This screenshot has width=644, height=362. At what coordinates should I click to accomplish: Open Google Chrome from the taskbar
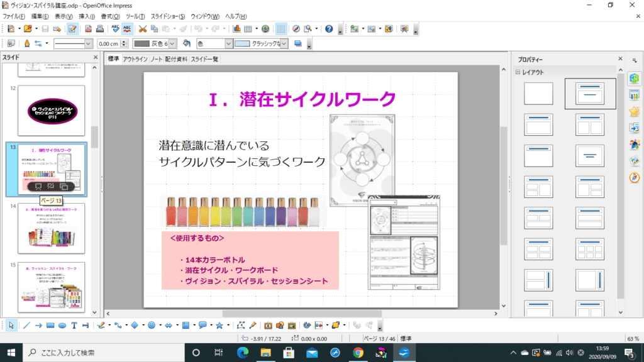[x=358, y=352]
